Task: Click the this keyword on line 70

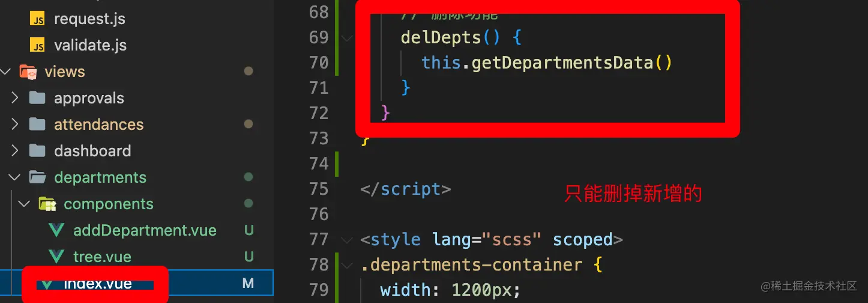Action: click(x=441, y=63)
